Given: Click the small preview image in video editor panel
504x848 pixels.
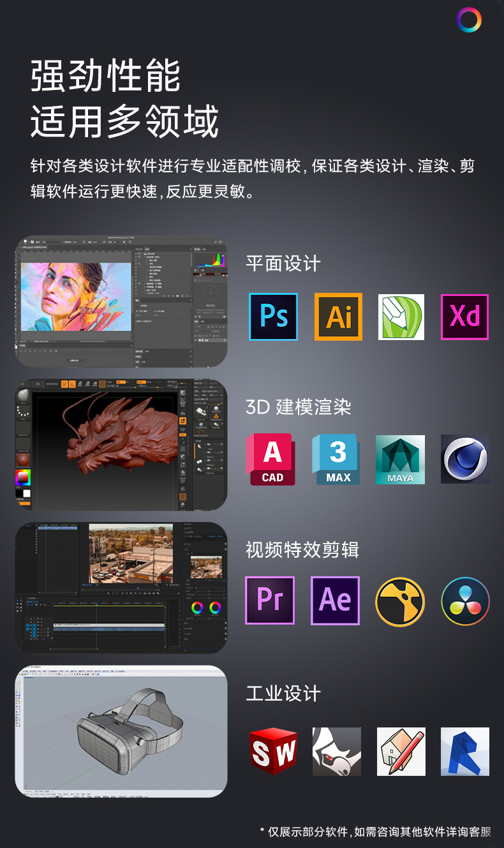Looking at the screenshot, I should pos(206,567).
